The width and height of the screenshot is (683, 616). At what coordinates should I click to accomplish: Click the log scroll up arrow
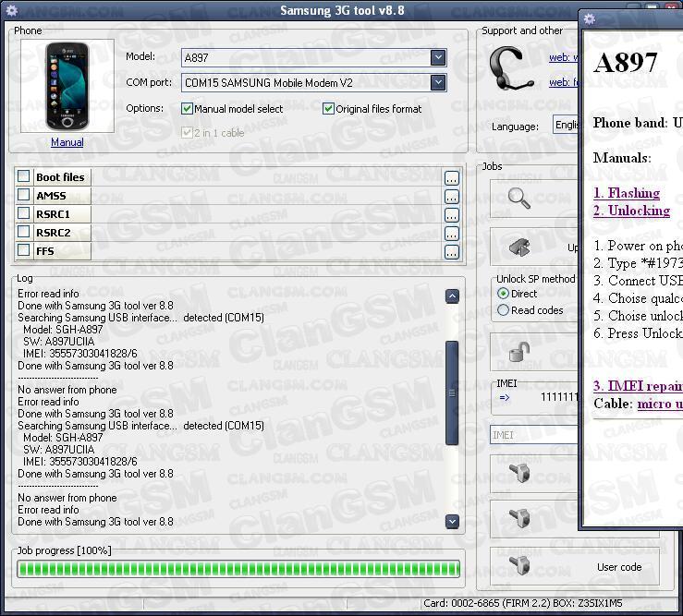pyautogui.click(x=452, y=296)
